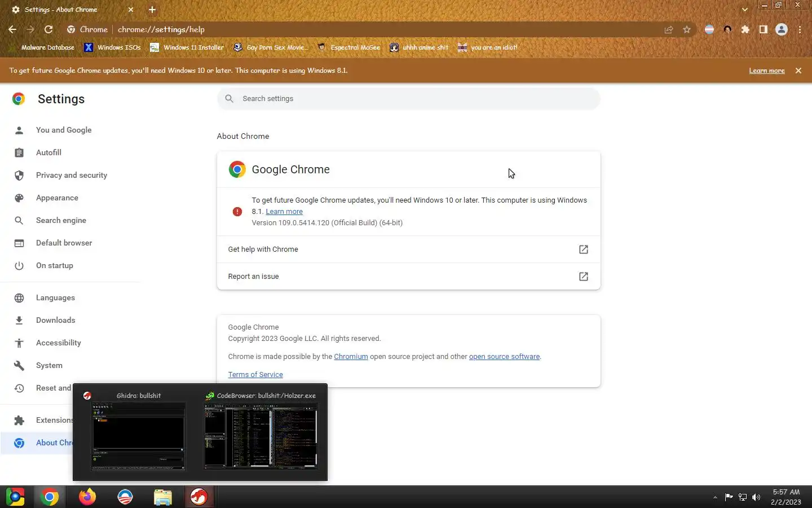Open Default browser settings section
Image resolution: width=812 pixels, height=508 pixels.
(64, 243)
